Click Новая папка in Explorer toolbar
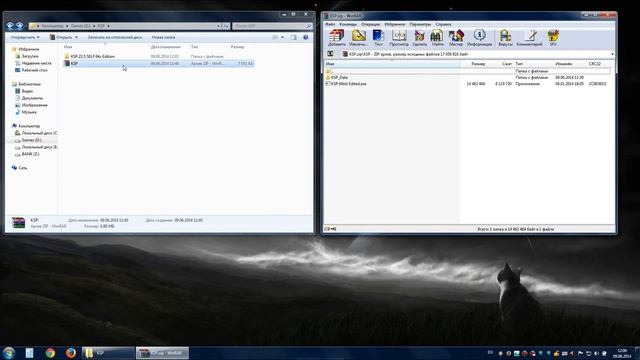Image resolution: width=640 pixels, height=360 pixels. pyautogui.click(x=163, y=37)
